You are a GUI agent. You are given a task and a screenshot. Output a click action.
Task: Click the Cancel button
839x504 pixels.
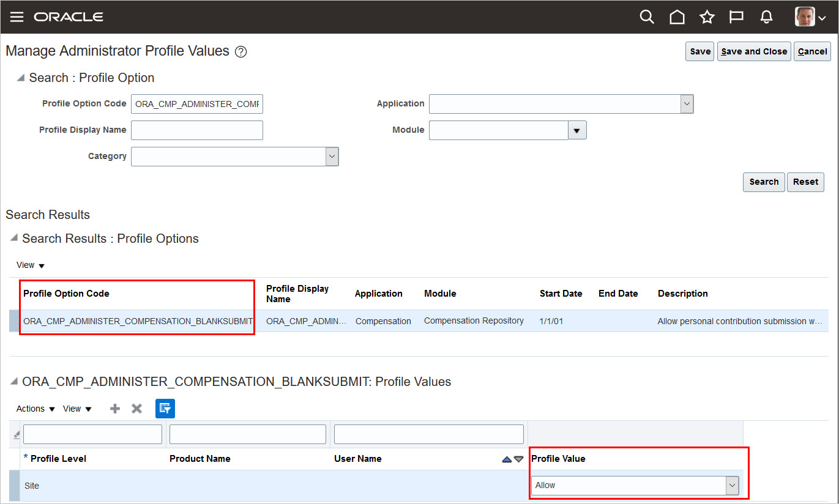(812, 51)
